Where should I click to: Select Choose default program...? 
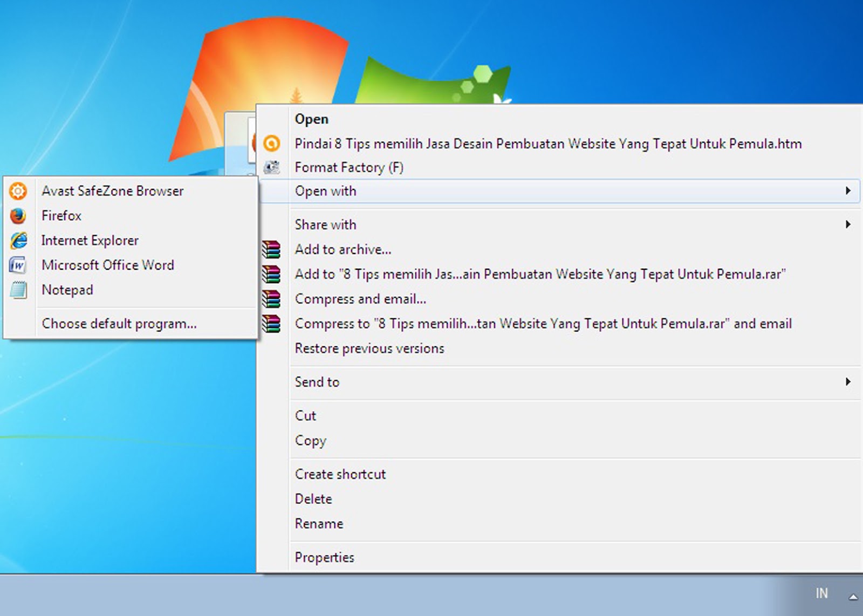(131, 324)
